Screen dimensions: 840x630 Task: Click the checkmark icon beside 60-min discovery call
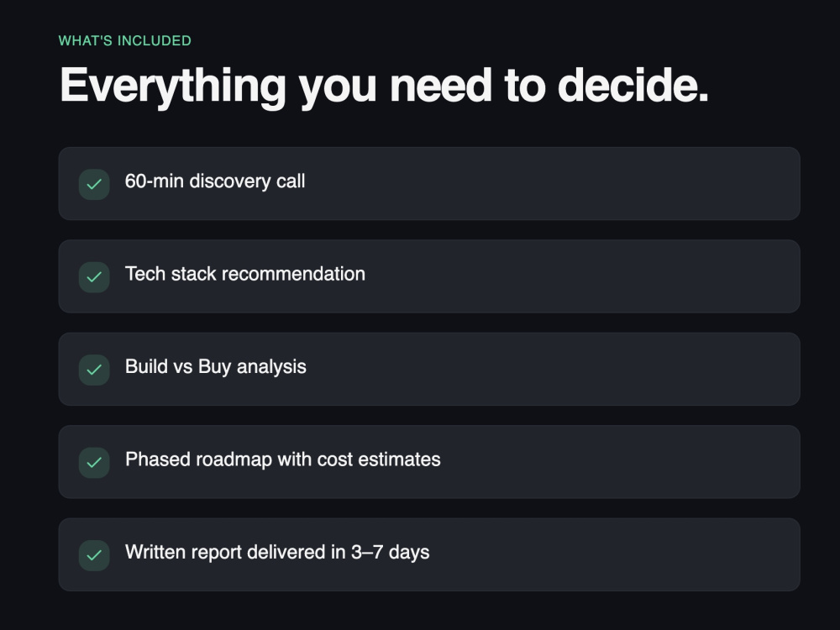tap(94, 184)
